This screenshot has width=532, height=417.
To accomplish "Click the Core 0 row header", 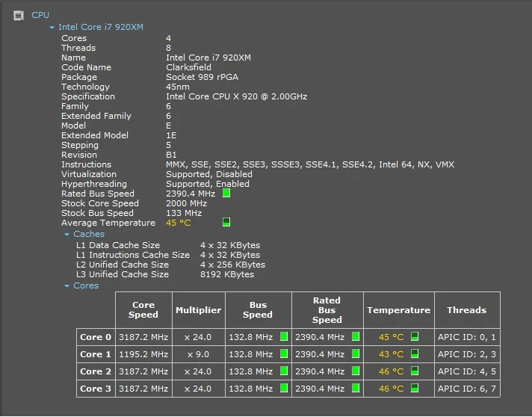I will point(96,337).
